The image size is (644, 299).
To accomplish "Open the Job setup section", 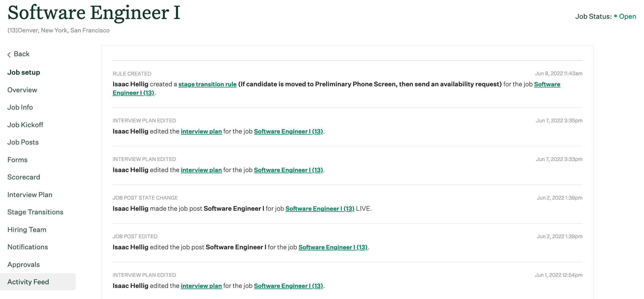I will pyautogui.click(x=24, y=72).
